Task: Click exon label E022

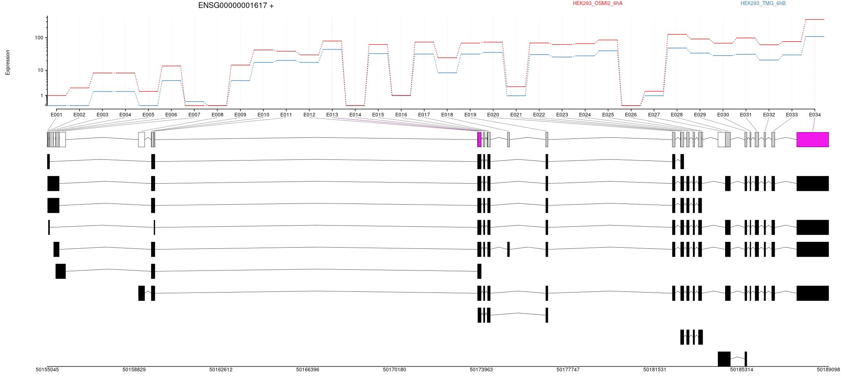Action: (x=539, y=115)
